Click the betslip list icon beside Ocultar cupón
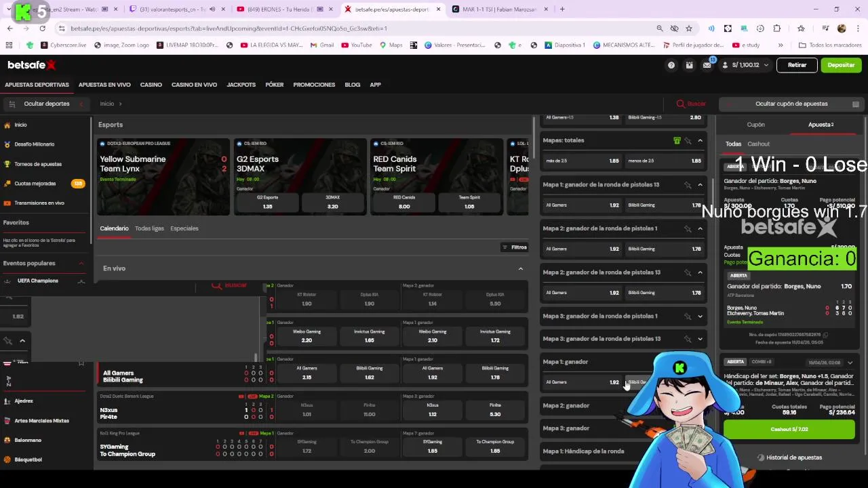 click(x=856, y=104)
